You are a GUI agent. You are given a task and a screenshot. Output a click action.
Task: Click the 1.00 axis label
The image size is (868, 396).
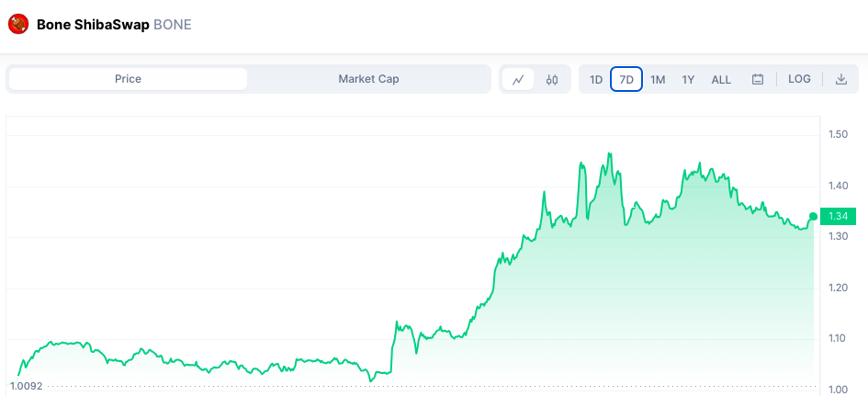(838, 390)
